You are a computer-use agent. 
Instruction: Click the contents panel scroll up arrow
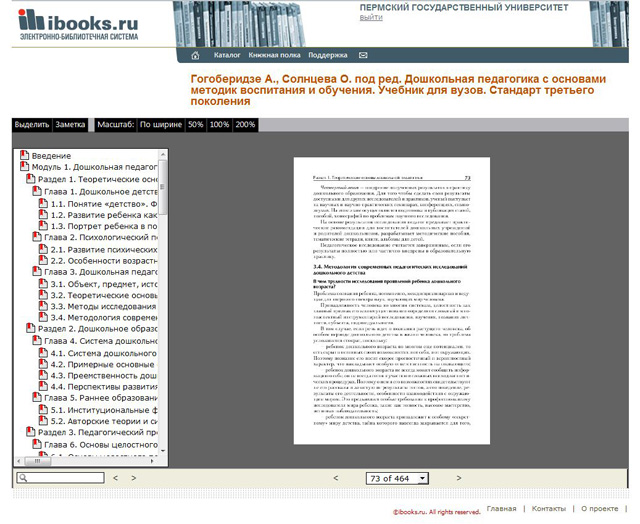coord(163,154)
